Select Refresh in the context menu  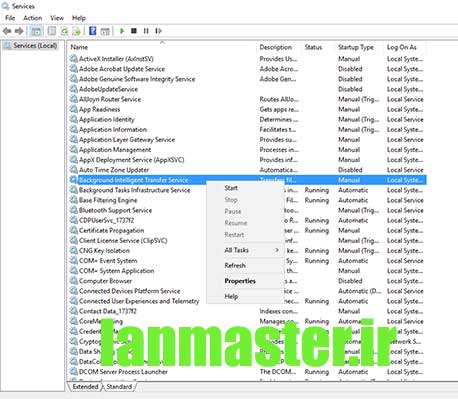[235, 265]
